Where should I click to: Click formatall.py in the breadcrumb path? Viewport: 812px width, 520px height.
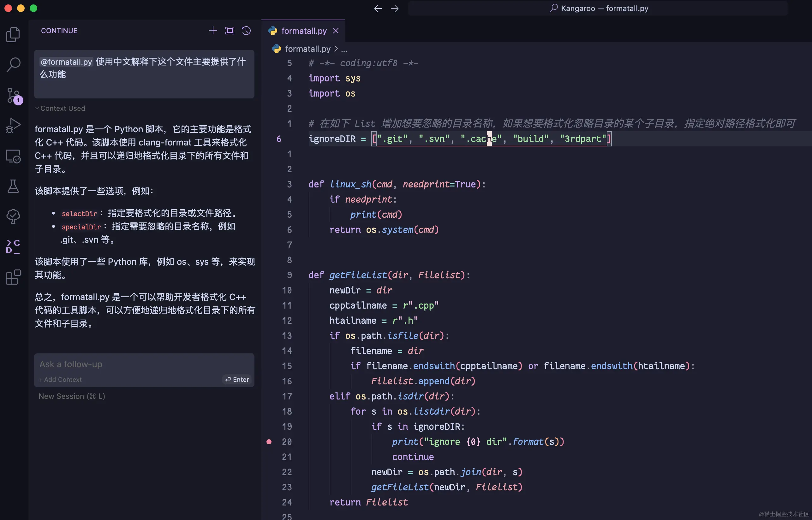pyautogui.click(x=308, y=49)
